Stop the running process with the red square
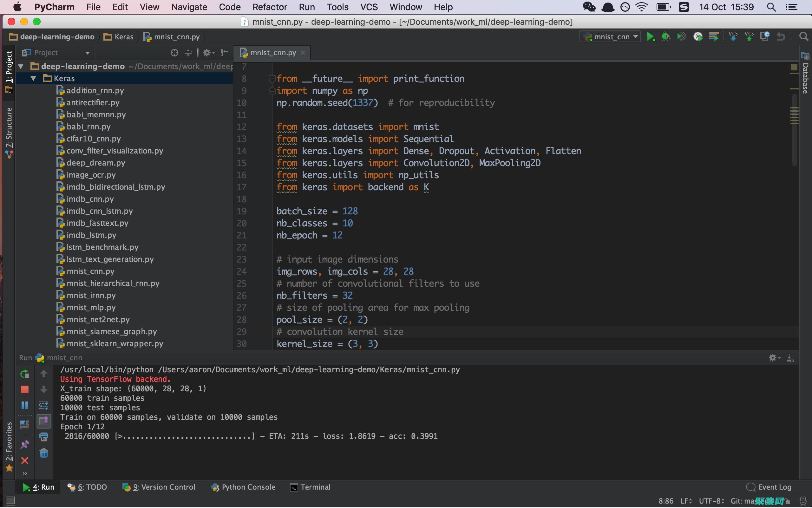This screenshot has height=508, width=812. pos(24,389)
